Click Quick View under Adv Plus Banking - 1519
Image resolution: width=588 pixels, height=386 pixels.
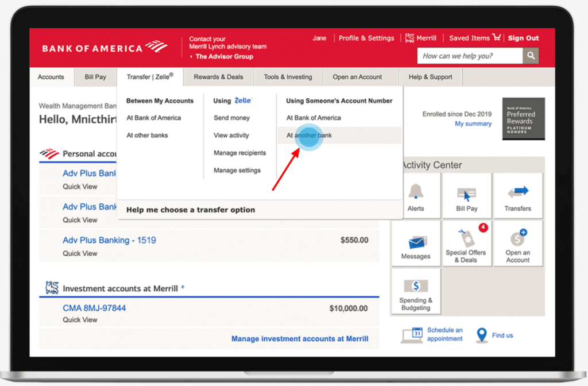click(80, 253)
